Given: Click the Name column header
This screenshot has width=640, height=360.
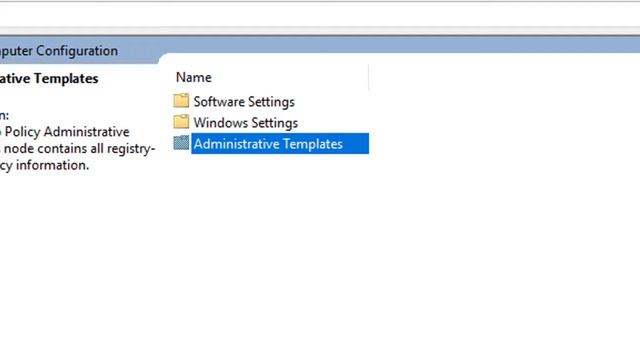Looking at the screenshot, I should (193, 77).
